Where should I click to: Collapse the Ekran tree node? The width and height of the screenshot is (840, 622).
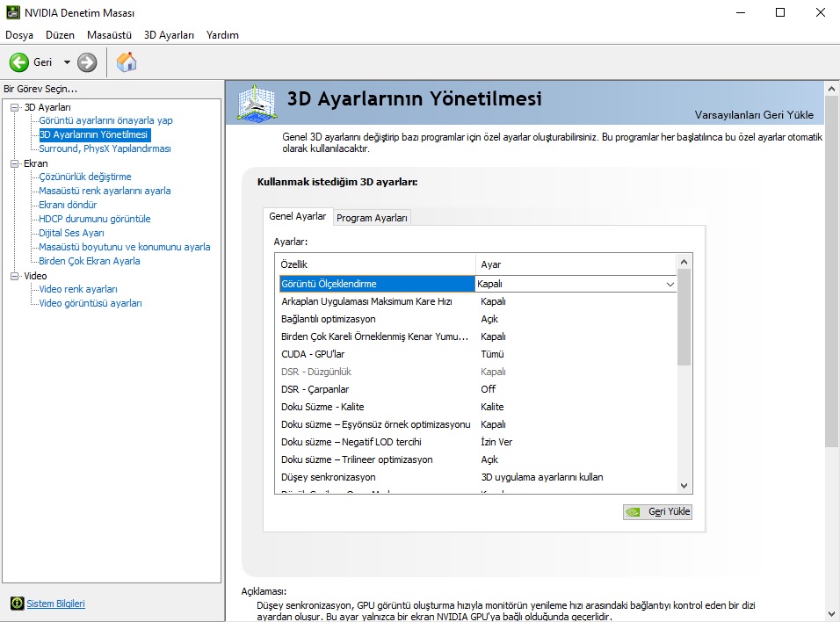coord(14,164)
